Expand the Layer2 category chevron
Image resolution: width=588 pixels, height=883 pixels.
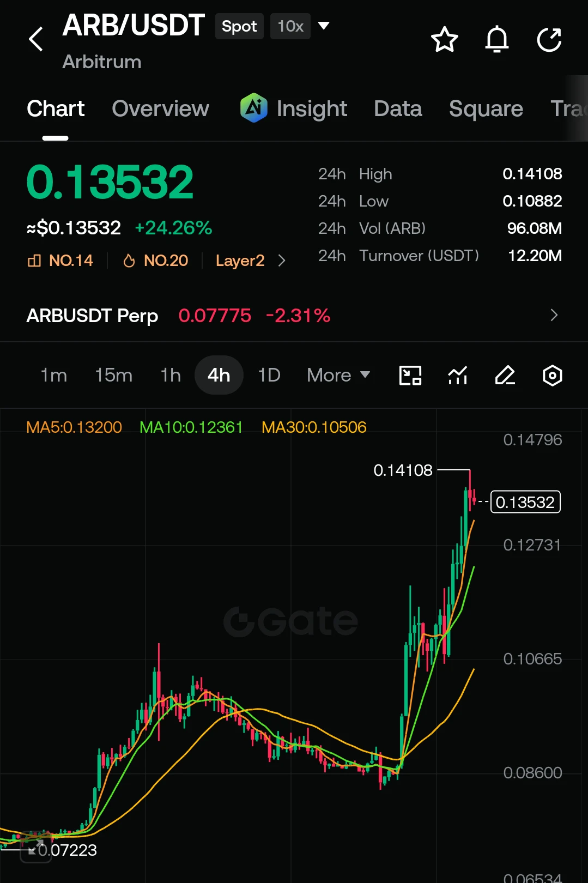click(282, 261)
